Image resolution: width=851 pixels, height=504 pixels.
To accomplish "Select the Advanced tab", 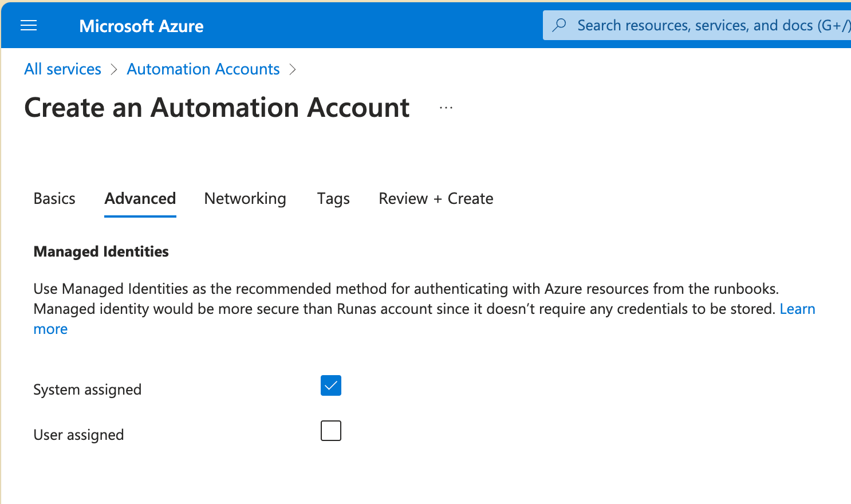I will coord(140,199).
